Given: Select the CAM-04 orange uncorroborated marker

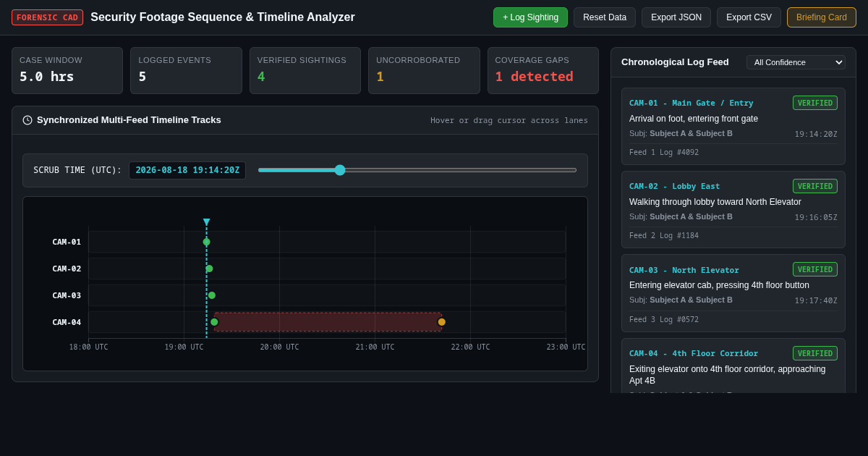Looking at the screenshot, I should point(442,322).
